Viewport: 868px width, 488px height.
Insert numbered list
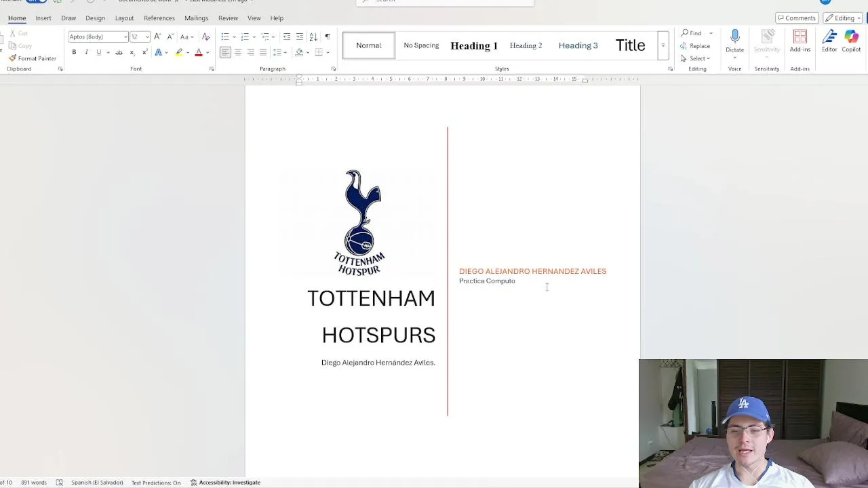click(245, 37)
